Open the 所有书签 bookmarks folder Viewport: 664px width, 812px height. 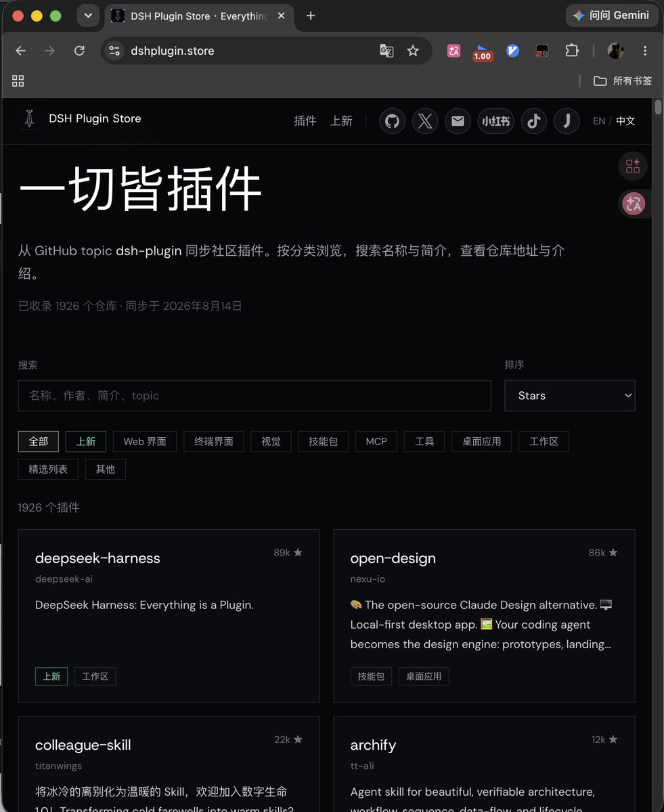pos(623,81)
